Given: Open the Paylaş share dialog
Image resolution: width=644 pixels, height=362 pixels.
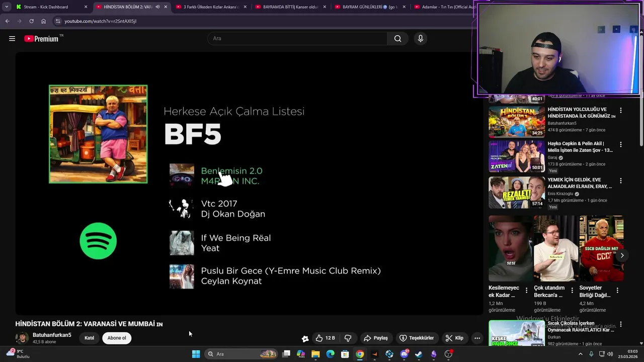Looking at the screenshot, I should 376,338.
